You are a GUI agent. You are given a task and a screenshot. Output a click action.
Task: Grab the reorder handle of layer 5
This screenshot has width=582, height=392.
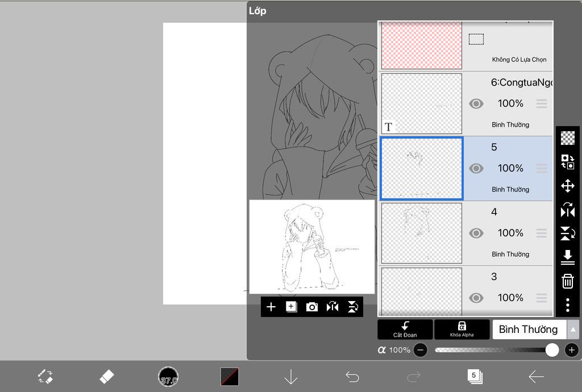(x=542, y=168)
